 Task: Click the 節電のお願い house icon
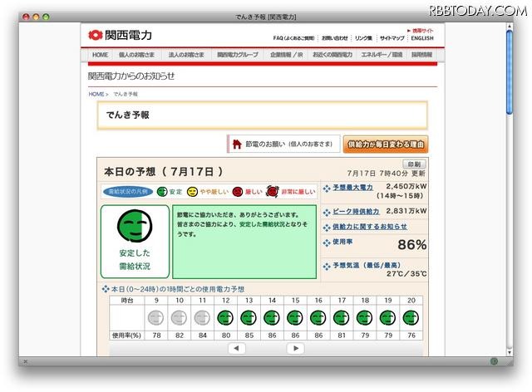click(237, 145)
